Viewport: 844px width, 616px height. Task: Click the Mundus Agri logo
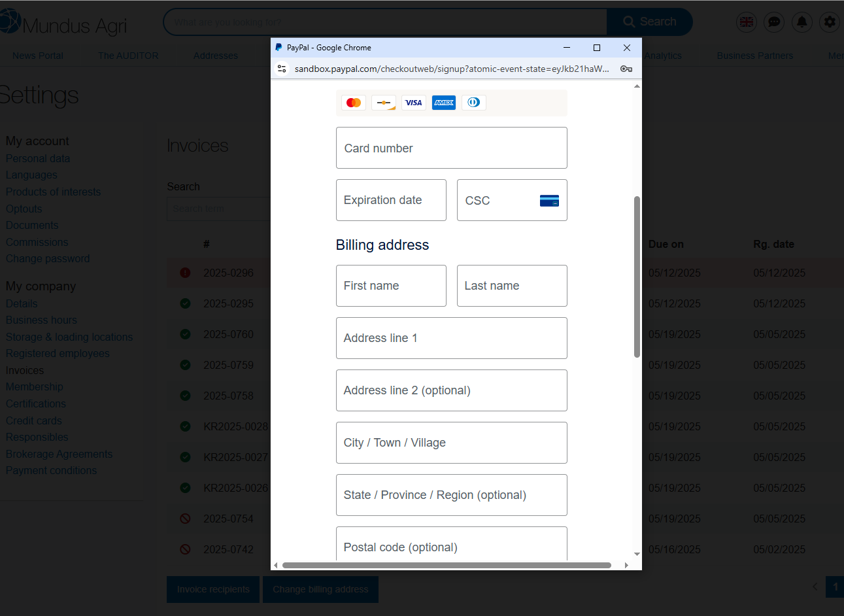[x=63, y=24]
